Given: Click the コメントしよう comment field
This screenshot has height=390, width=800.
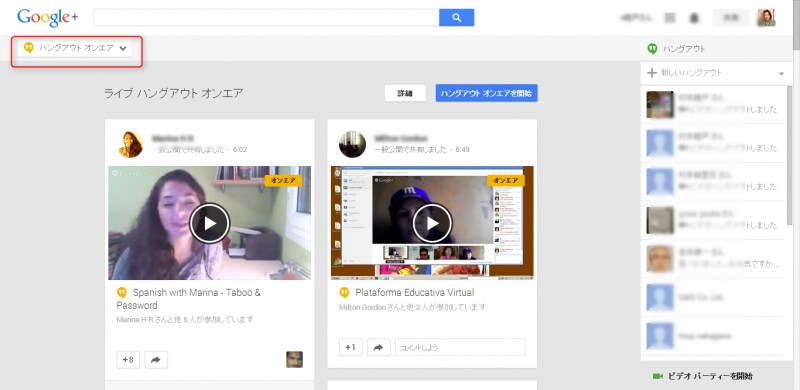Looking at the screenshot, I should click(x=460, y=347).
